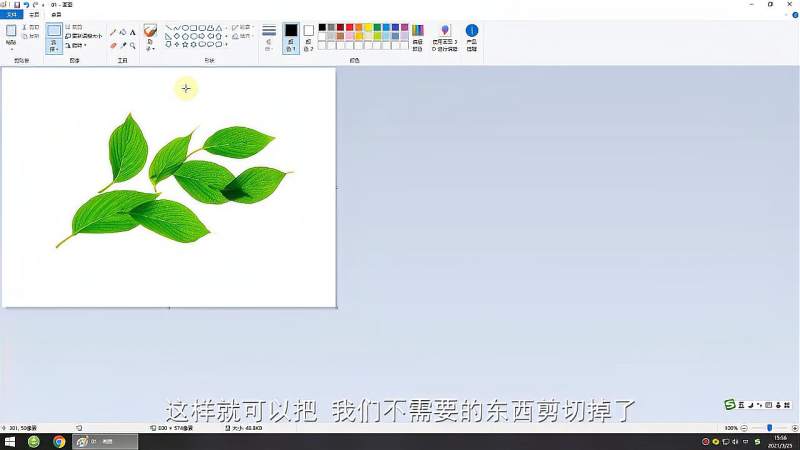This screenshot has width=800, height=450.
Task: Choose the Line shape
Action: pyautogui.click(x=168, y=28)
